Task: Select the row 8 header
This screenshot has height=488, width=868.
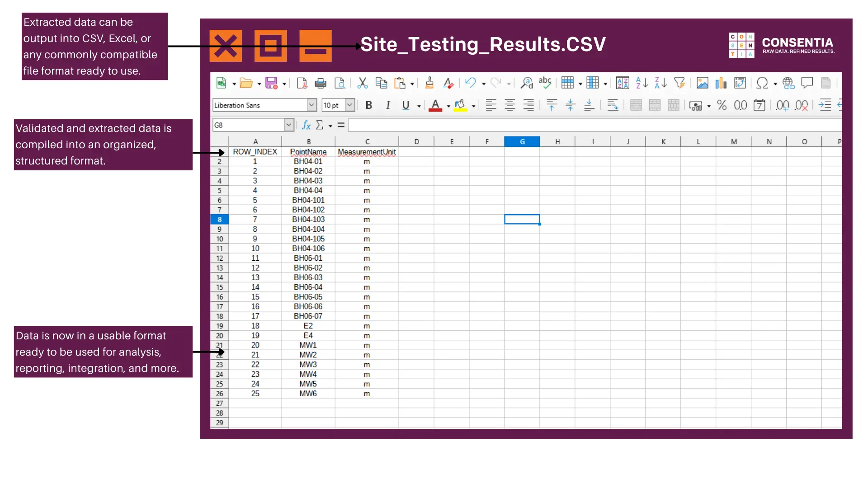Action: pos(220,220)
